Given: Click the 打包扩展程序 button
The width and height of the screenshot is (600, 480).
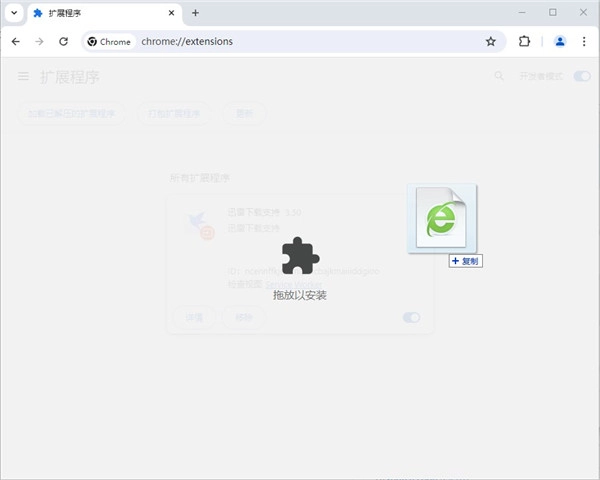Looking at the screenshot, I should [174, 113].
